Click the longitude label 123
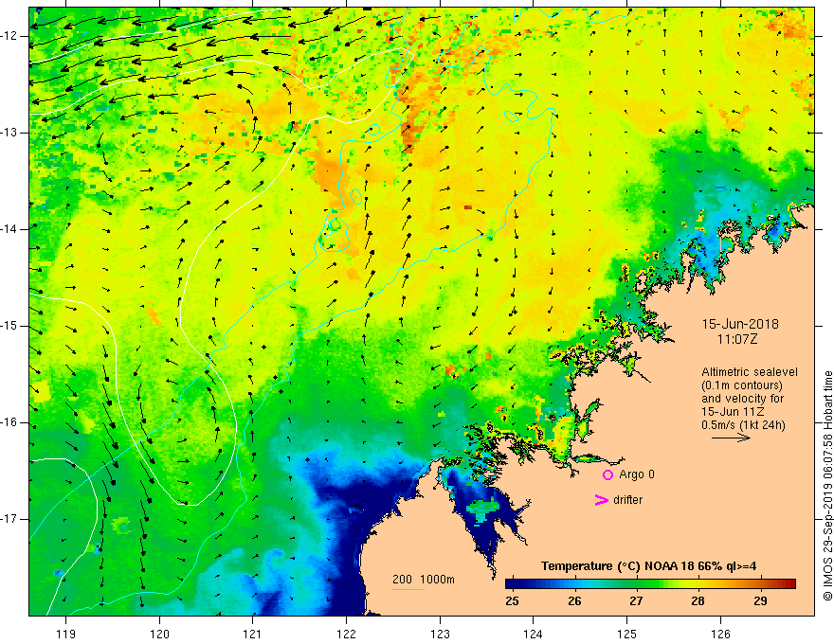The width and height of the screenshot is (834, 644). click(x=440, y=634)
